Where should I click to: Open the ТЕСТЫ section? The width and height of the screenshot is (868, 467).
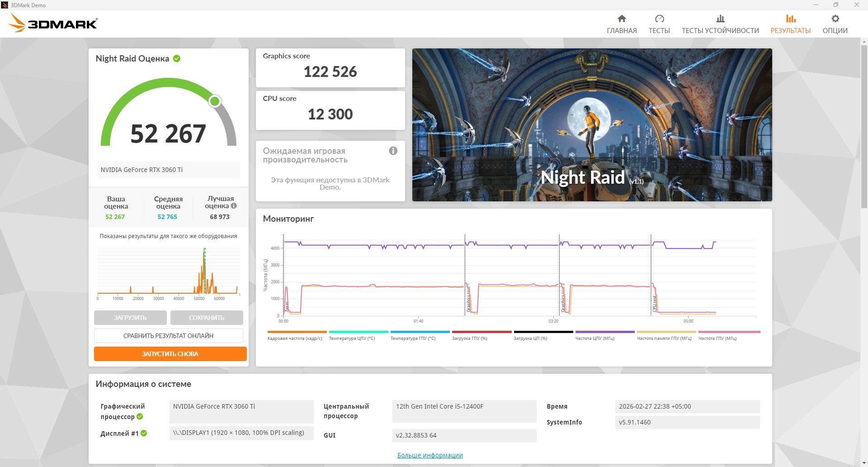click(659, 24)
